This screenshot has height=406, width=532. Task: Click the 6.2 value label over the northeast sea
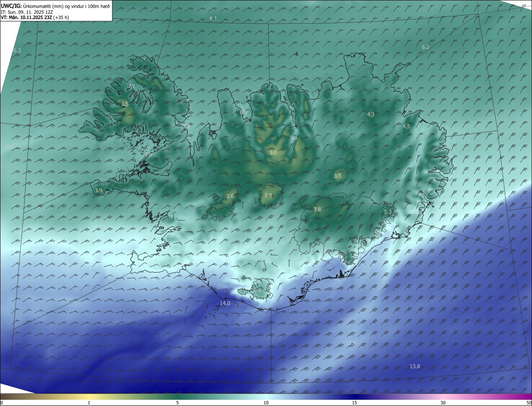tap(426, 47)
